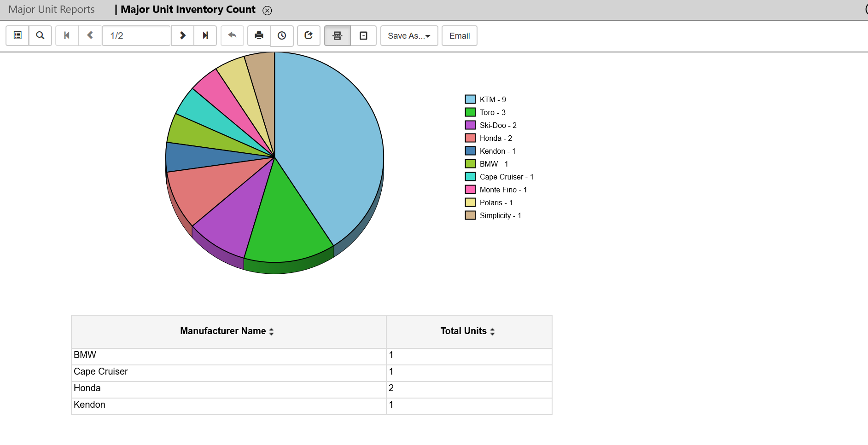868x445 pixels.
Task: Toggle the print layout view button
Action: pyautogui.click(x=338, y=35)
